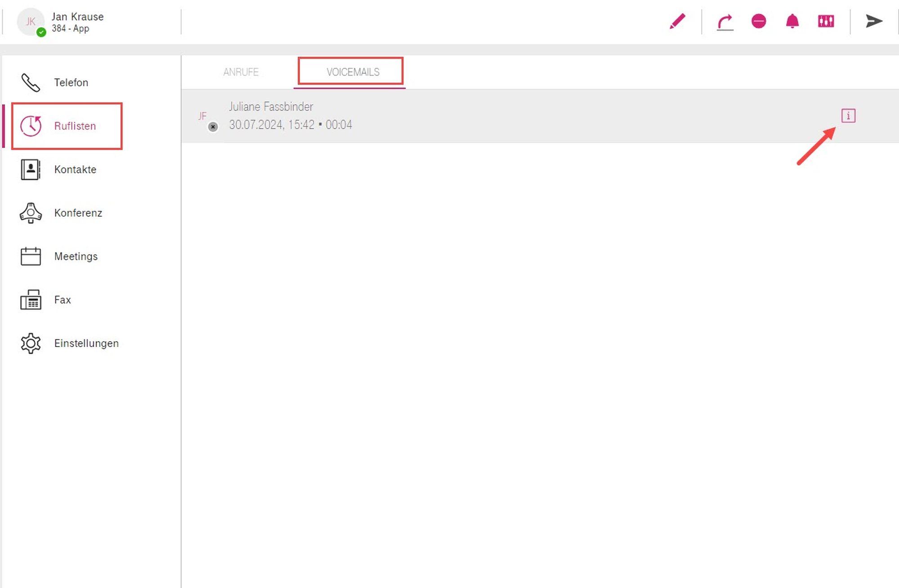
Task: Go to Kontakte in the sidebar
Action: (x=75, y=169)
